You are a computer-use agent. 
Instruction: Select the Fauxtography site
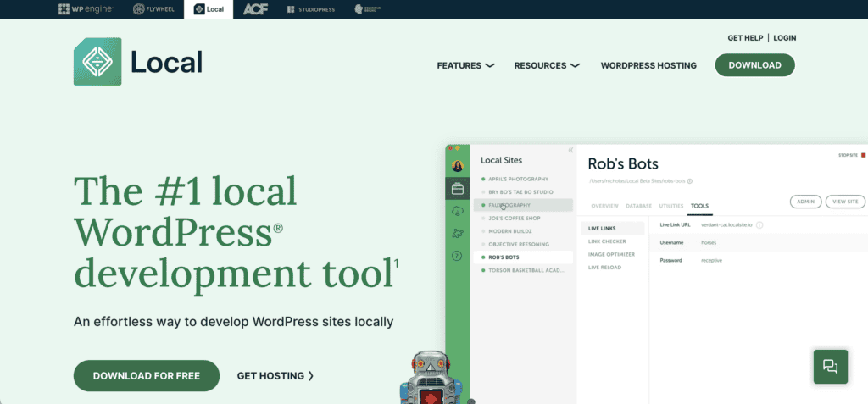523,205
